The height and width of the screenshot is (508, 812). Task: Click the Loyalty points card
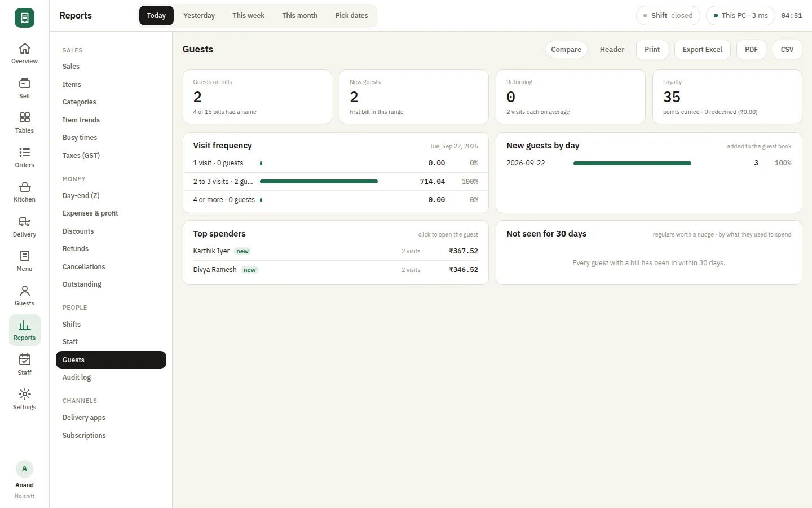point(727,97)
